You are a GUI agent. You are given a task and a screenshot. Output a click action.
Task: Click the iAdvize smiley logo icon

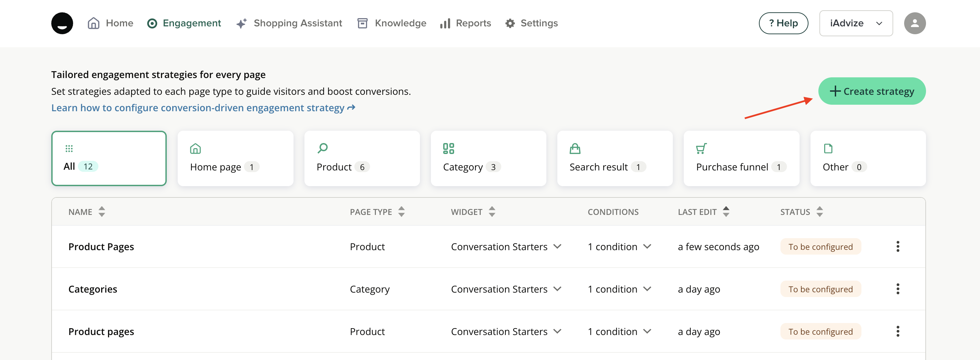click(x=62, y=23)
